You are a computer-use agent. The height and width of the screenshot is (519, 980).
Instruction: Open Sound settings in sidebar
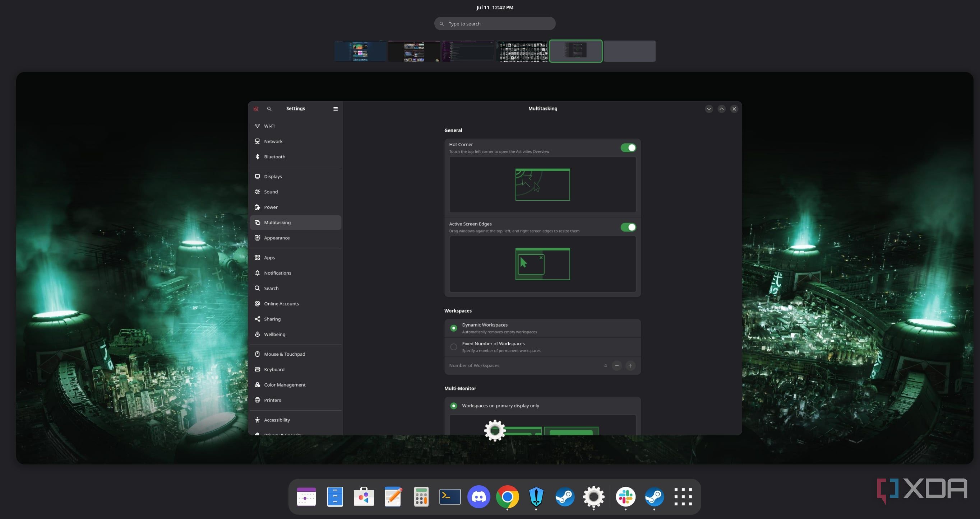[296, 192]
